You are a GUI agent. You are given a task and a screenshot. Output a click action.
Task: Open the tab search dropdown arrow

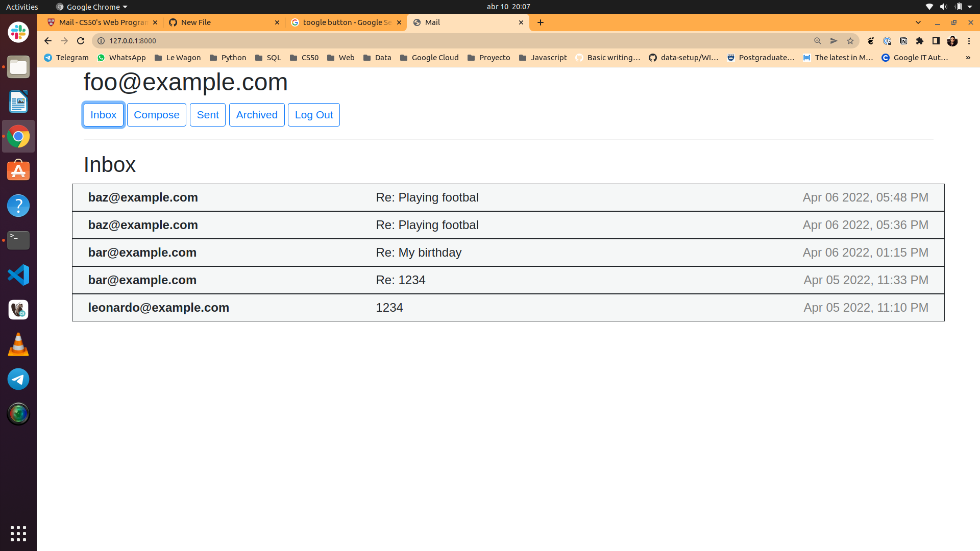click(918, 22)
